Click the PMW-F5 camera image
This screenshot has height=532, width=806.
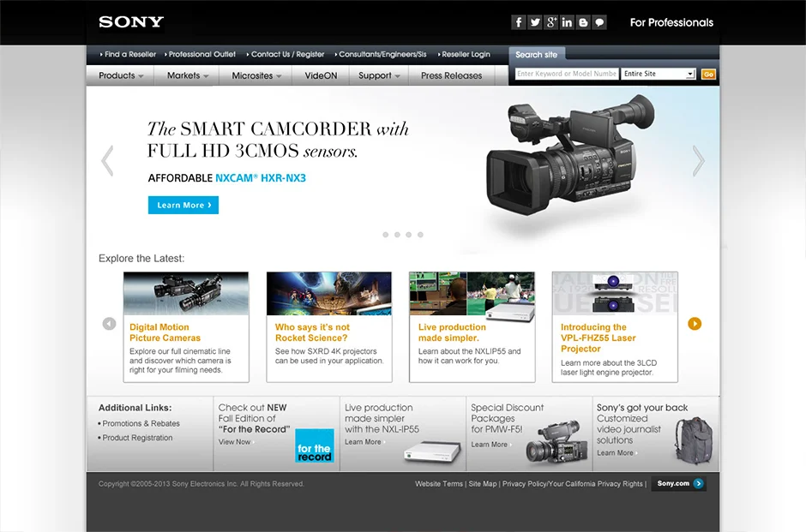(556, 442)
